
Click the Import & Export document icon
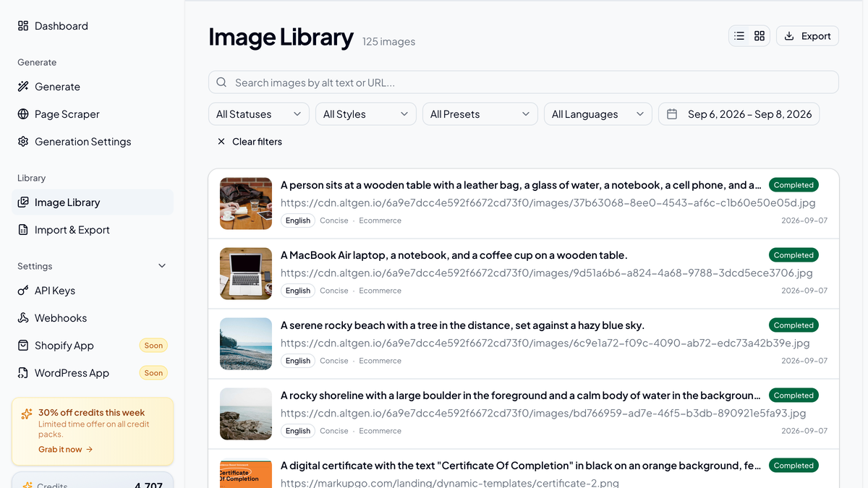[23, 230]
